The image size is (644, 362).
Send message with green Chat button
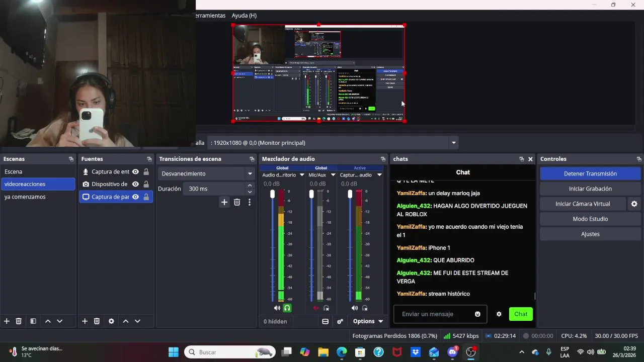521,314
